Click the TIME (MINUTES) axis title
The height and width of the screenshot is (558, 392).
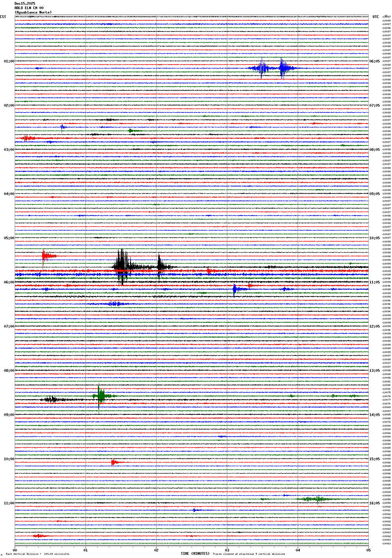pyautogui.click(x=195, y=554)
